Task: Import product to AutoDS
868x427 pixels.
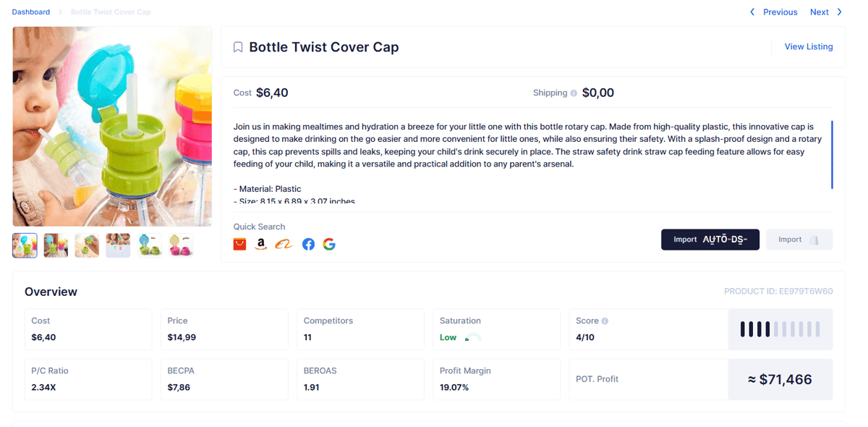Action: [x=710, y=240]
